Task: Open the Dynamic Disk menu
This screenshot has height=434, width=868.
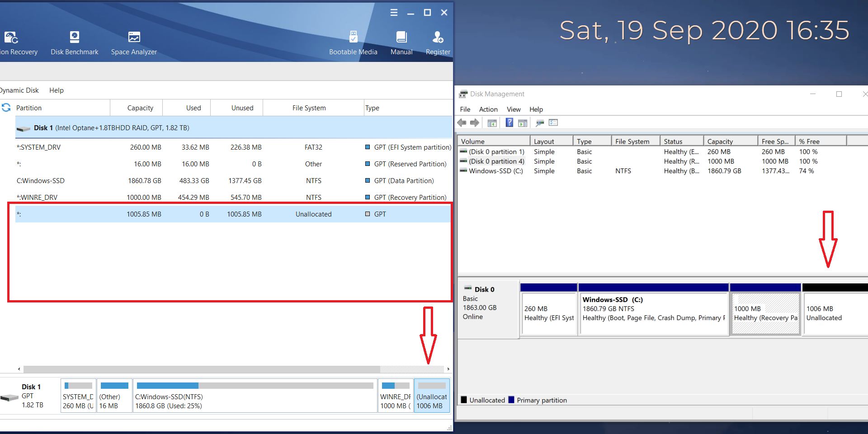Action: point(19,90)
